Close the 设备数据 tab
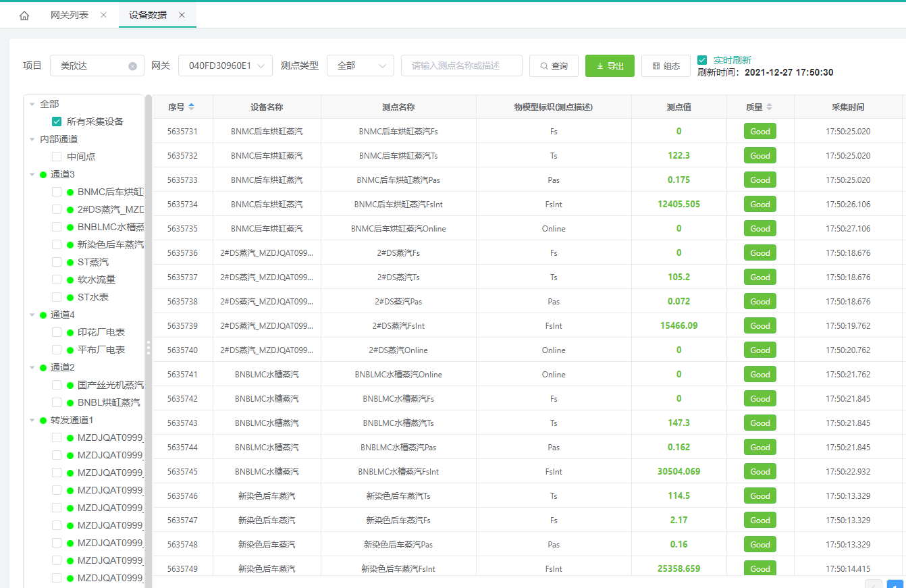906x588 pixels. [182, 15]
